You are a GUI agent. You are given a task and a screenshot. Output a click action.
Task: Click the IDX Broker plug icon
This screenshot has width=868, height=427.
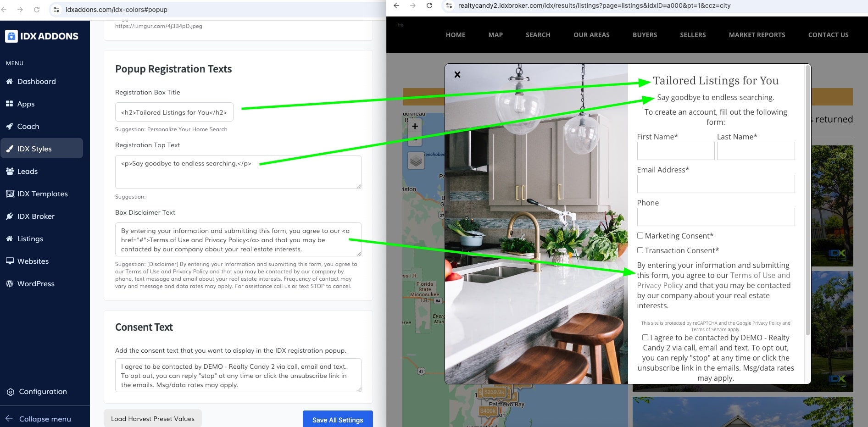point(9,216)
